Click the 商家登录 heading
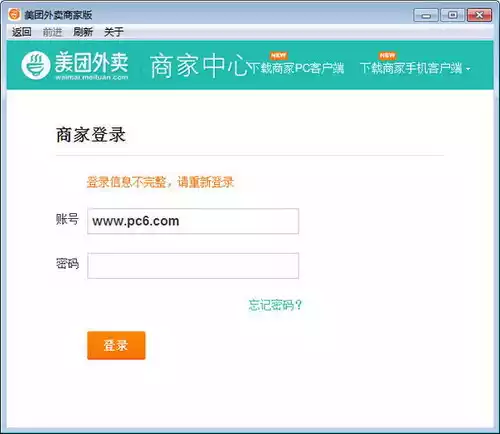 pos(91,135)
